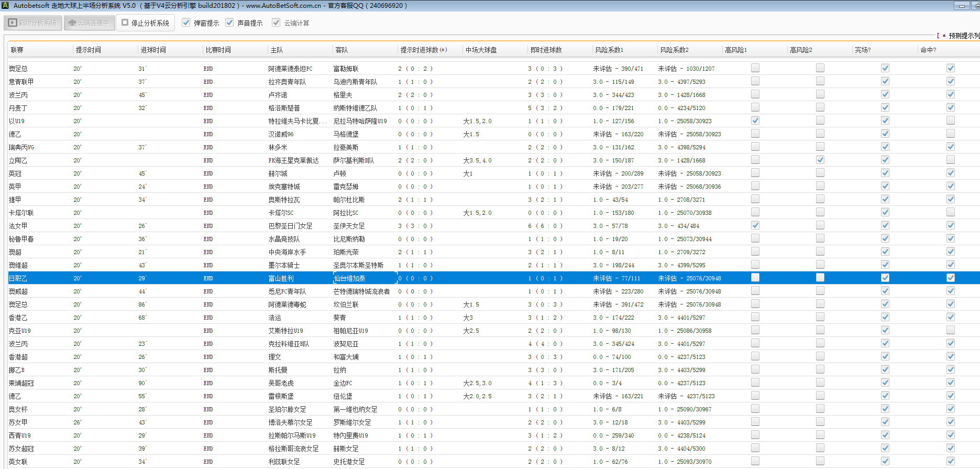980x469 pixels.
Task: Uncheck 完场? in the 法女甲 row
Action: (885, 225)
